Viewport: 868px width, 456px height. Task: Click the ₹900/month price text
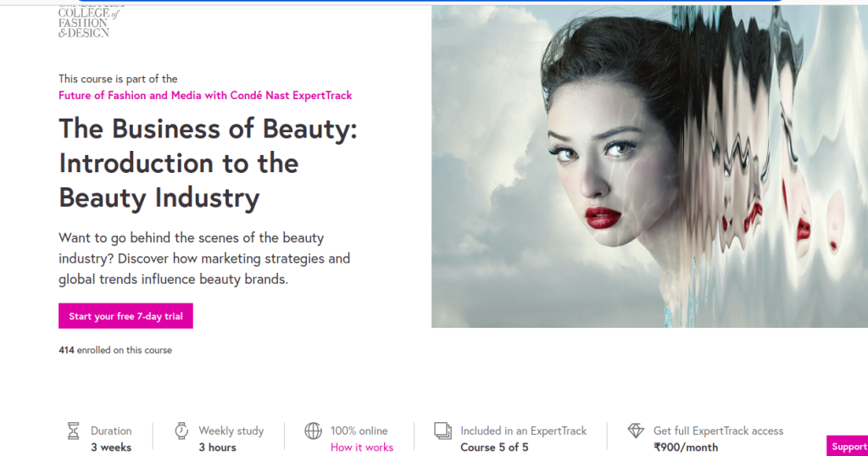pyautogui.click(x=685, y=447)
